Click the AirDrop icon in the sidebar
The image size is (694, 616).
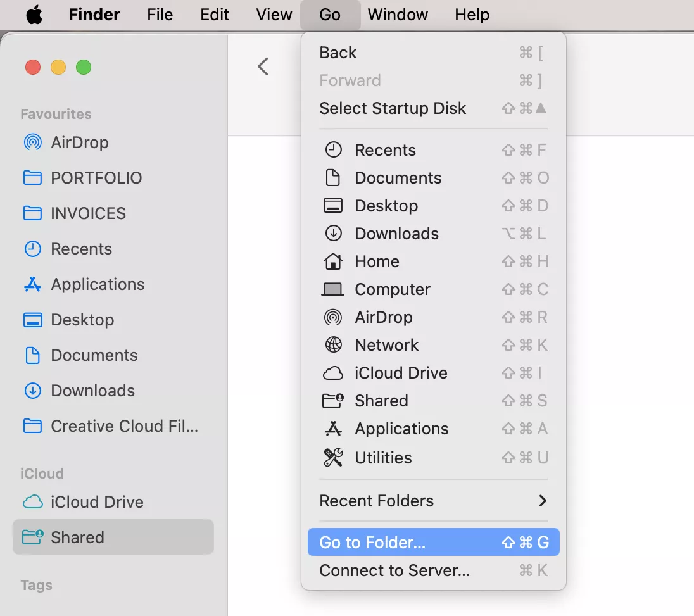(32, 142)
